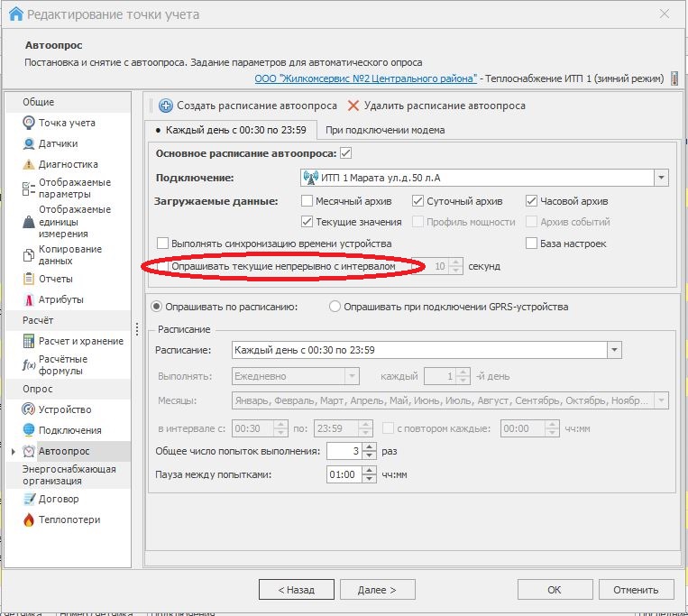Open the Расписание schedule dropdown
Screen dimensions: 688x616
tap(614, 350)
